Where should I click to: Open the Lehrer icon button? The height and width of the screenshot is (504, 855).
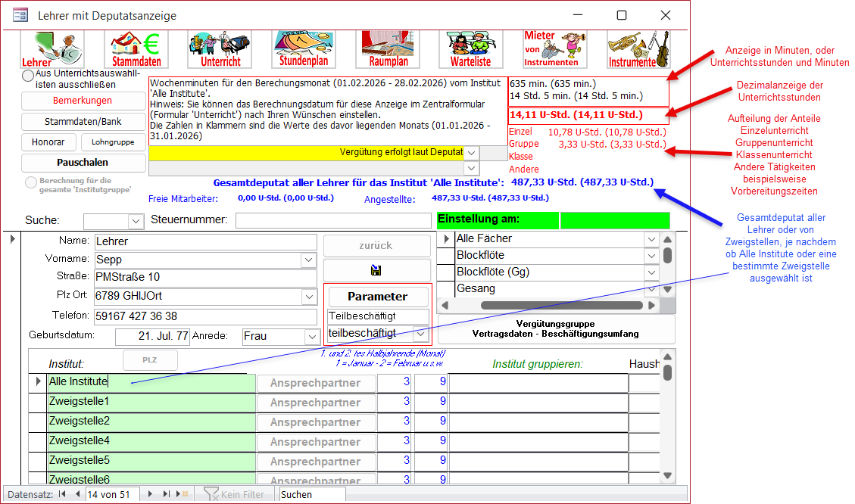[x=52, y=49]
